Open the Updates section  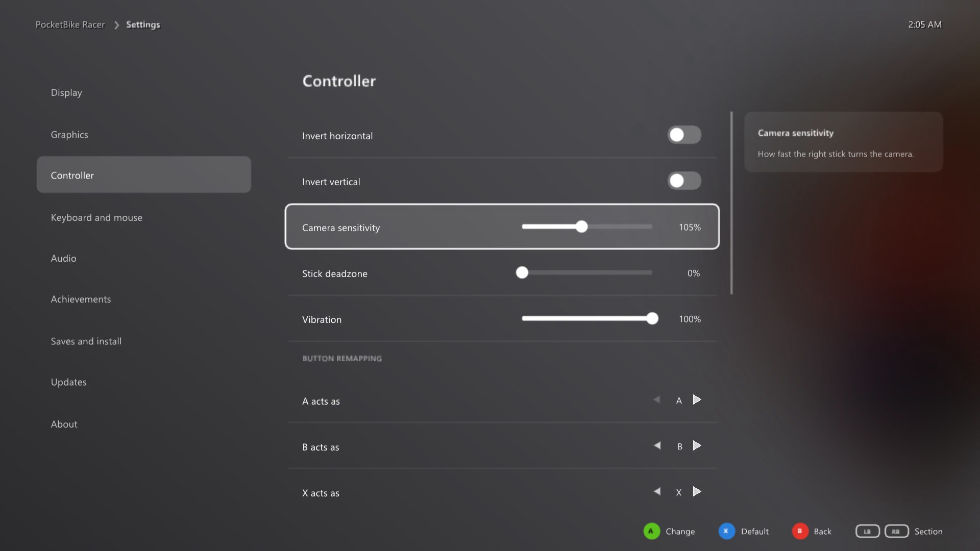[143, 382]
